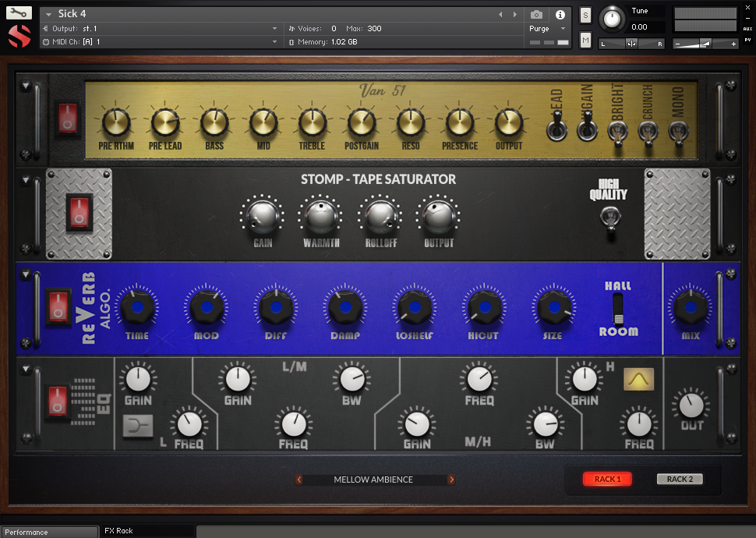The image size is (756, 538).
Task: Solo the instrument with S button
Action: pyautogui.click(x=585, y=15)
